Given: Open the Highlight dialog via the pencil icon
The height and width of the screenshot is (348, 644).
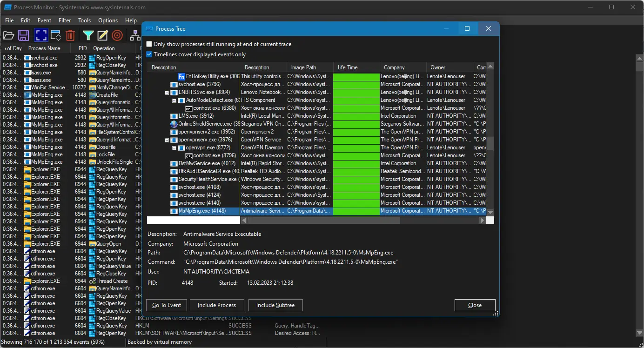Looking at the screenshot, I should pos(102,35).
